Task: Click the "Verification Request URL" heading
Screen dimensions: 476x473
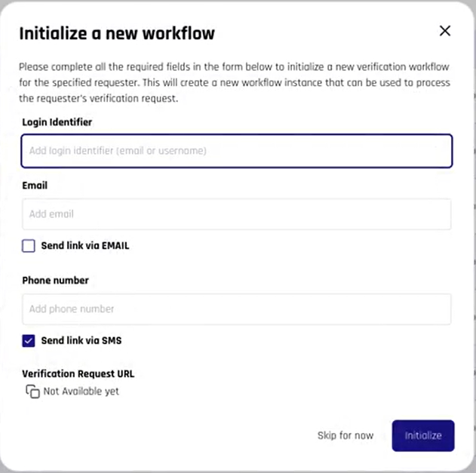Action: click(x=78, y=373)
